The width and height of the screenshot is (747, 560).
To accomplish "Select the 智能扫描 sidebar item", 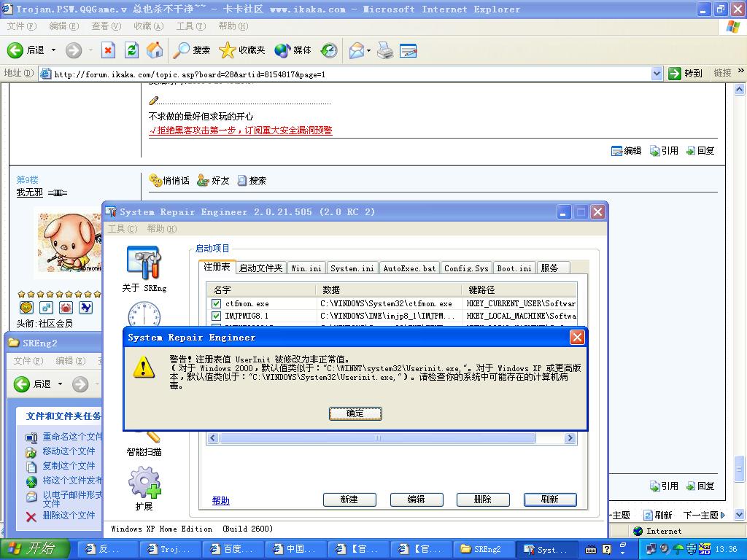I will pos(144,451).
